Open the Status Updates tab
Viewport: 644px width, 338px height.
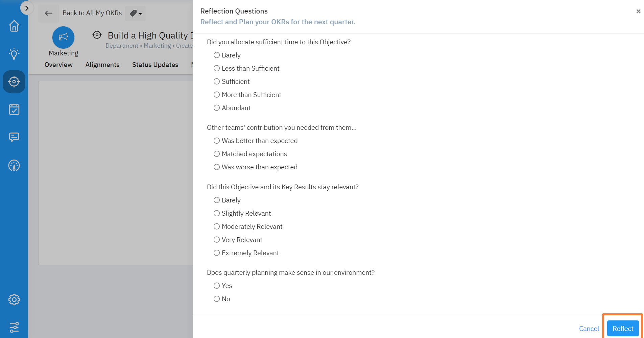tap(155, 65)
